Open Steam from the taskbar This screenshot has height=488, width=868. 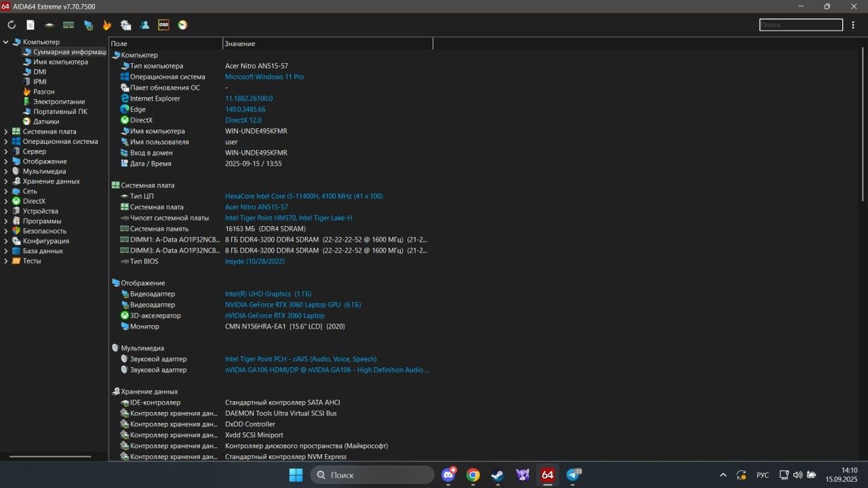[498, 475]
